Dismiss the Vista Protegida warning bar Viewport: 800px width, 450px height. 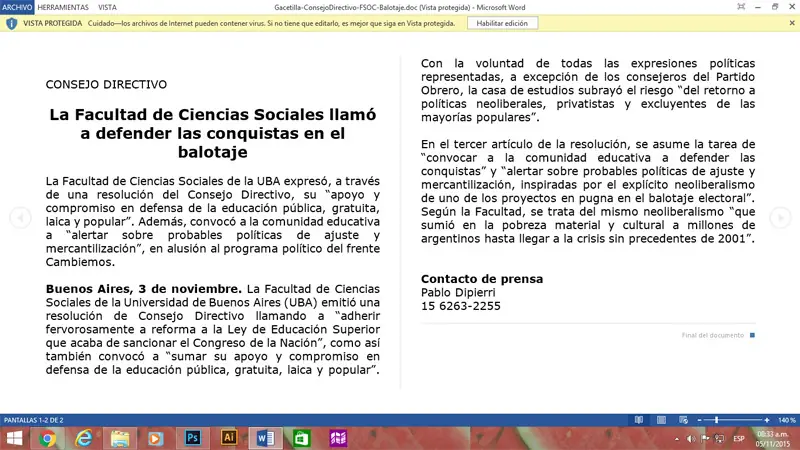(x=792, y=23)
